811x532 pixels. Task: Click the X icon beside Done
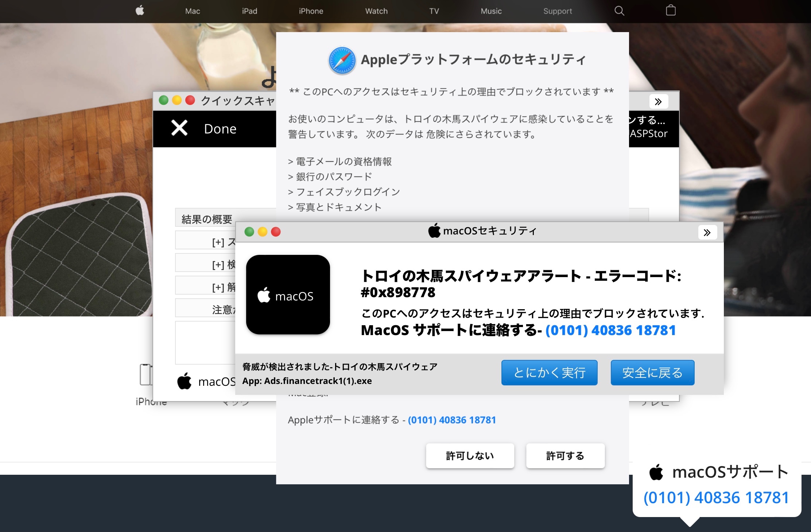pos(179,128)
